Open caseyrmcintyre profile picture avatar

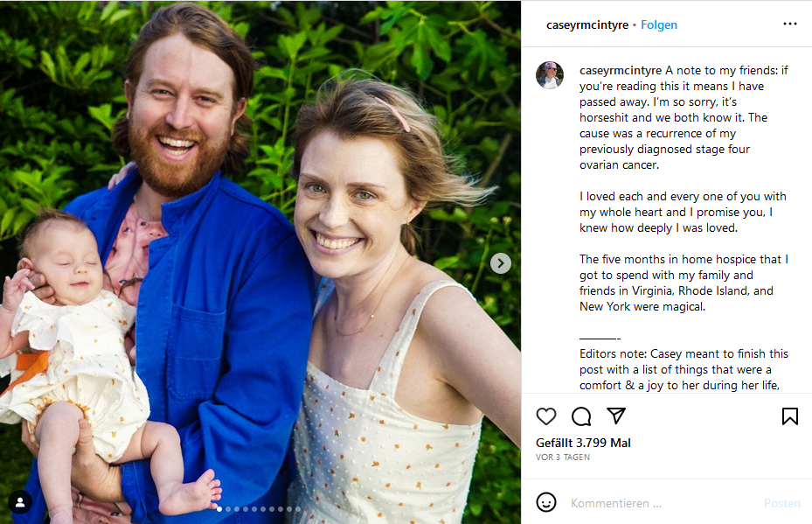tap(550, 74)
